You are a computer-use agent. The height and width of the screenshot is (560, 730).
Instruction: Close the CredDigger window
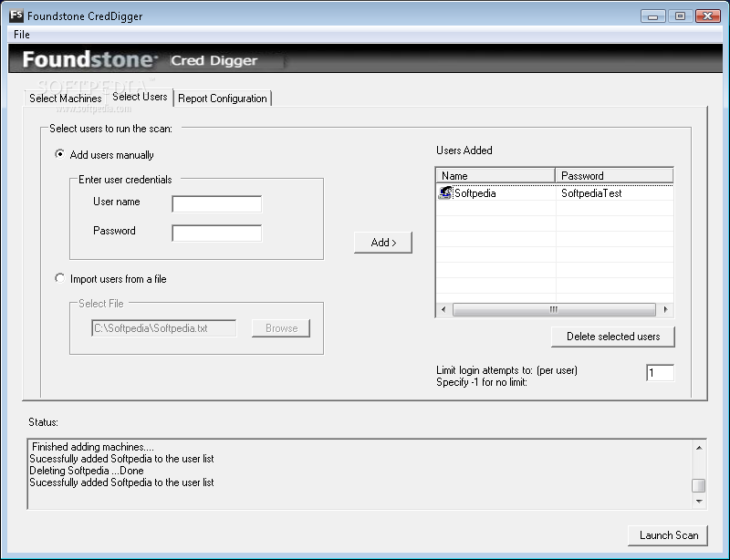708,16
